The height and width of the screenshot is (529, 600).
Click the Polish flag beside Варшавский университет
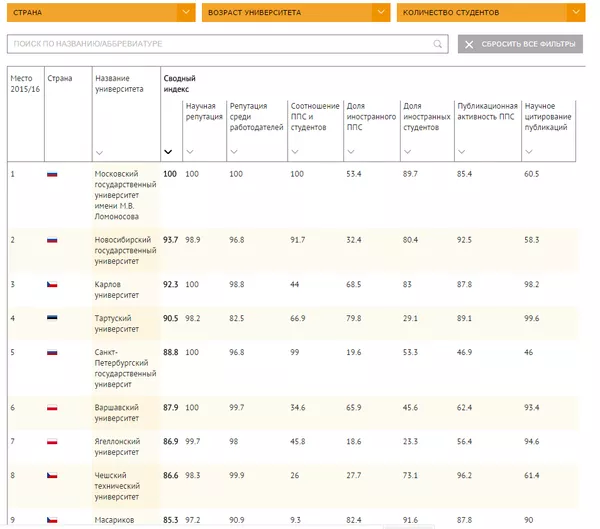[x=52, y=407]
